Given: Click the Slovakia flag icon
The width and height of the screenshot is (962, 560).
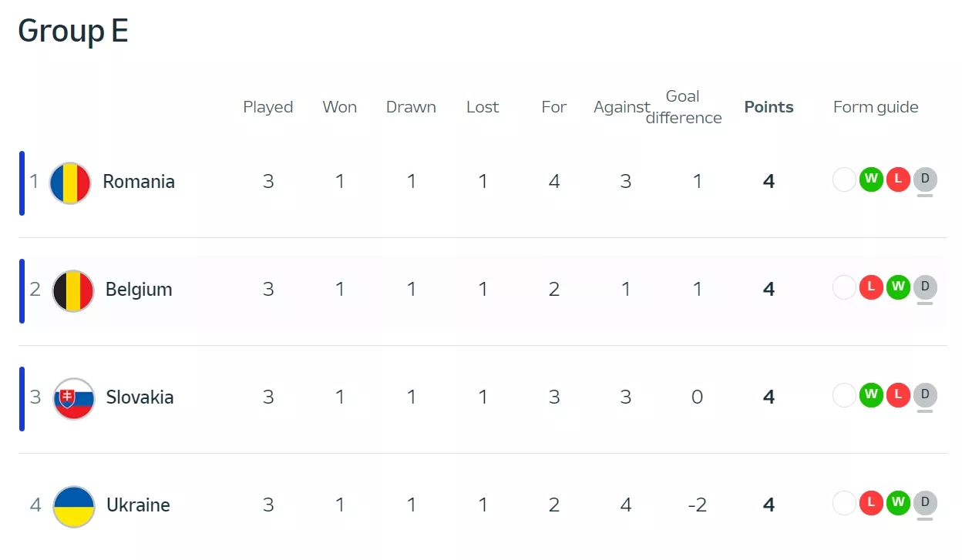Looking at the screenshot, I should (74, 398).
